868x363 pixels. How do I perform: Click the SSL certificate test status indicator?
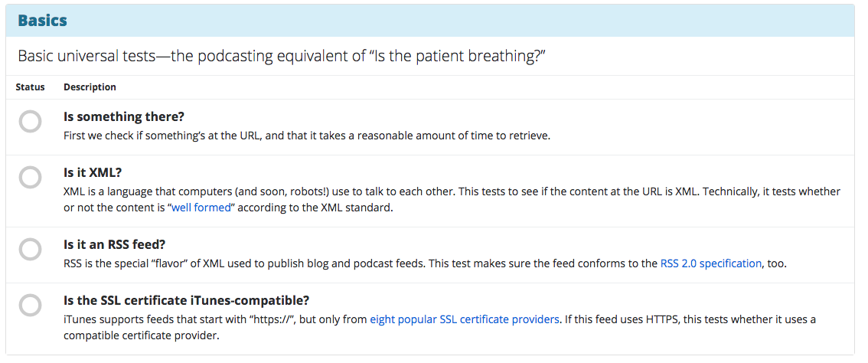[30, 306]
